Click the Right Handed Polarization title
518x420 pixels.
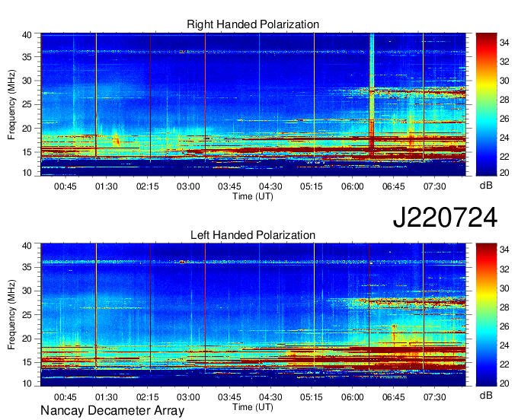pyautogui.click(x=253, y=25)
